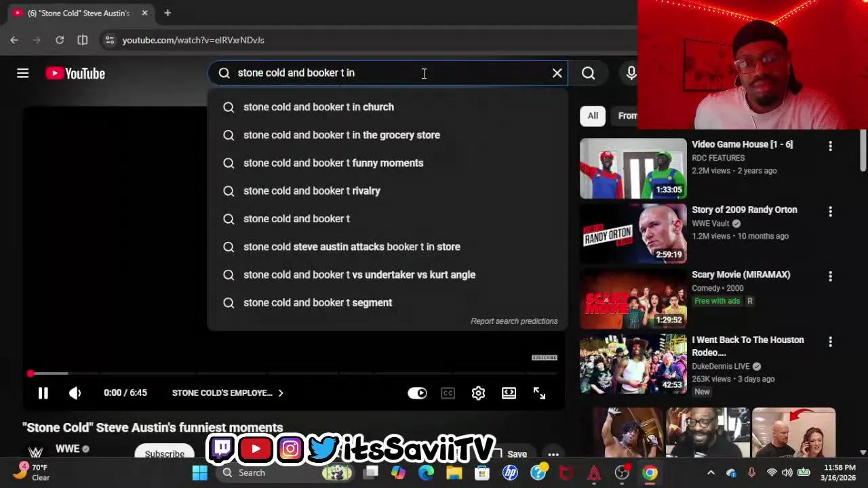Screen dimensions: 868x488
Task: Choose suggestion booker t funny moments
Action: tap(387, 163)
